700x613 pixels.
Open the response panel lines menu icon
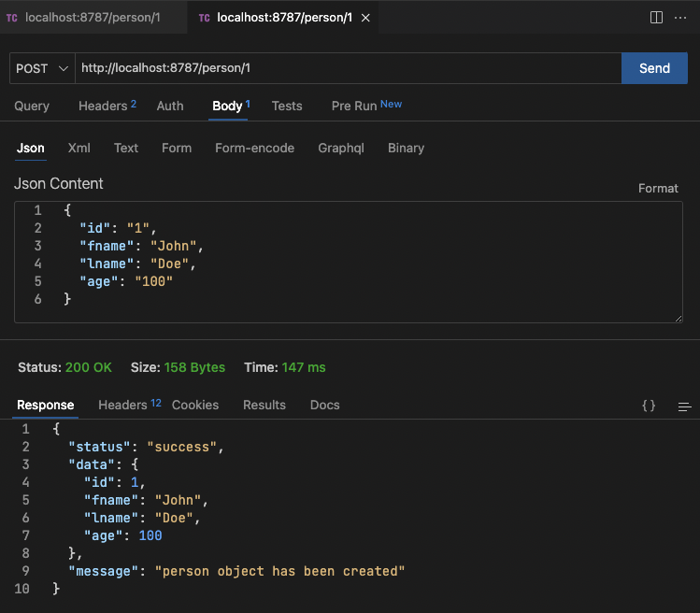click(x=684, y=406)
